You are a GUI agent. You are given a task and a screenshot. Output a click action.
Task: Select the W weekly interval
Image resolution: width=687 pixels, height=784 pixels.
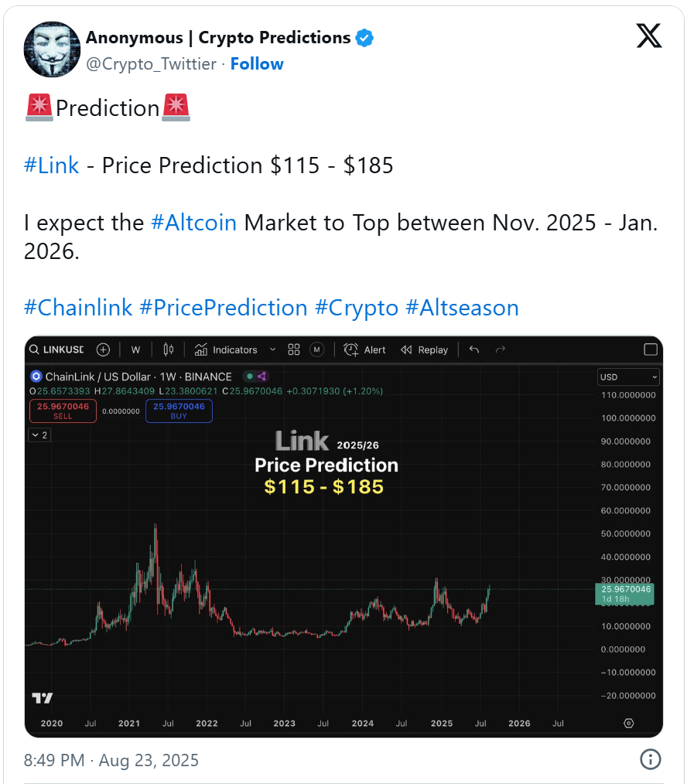135,350
